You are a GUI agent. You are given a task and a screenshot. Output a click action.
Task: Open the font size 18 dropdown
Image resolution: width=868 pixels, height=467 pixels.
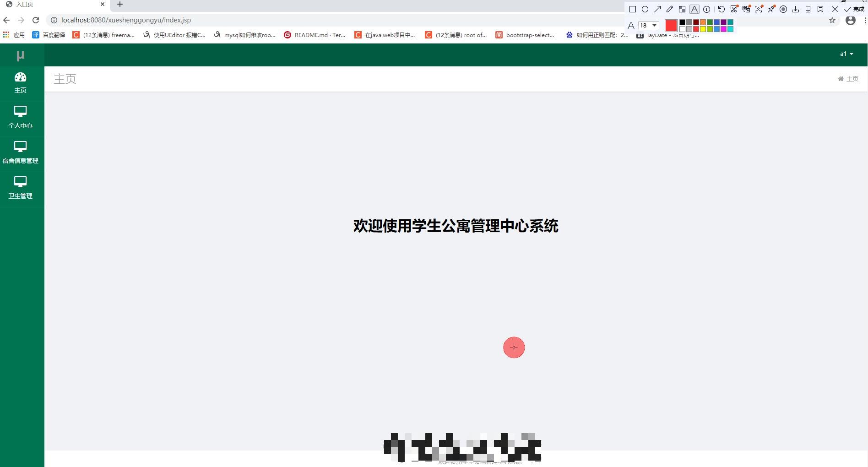point(649,25)
